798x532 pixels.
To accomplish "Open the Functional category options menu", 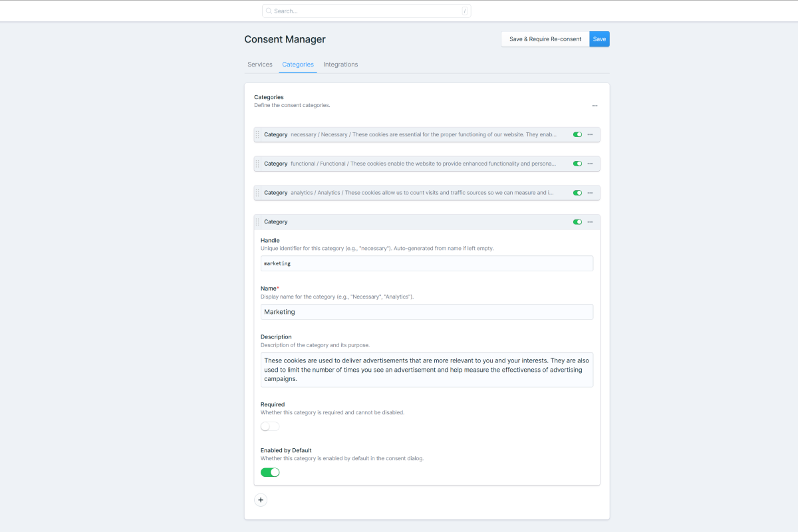I will coord(590,163).
